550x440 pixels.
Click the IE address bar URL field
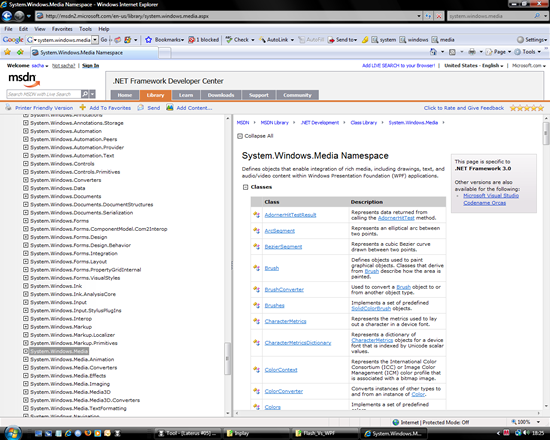(x=226, y=16)
